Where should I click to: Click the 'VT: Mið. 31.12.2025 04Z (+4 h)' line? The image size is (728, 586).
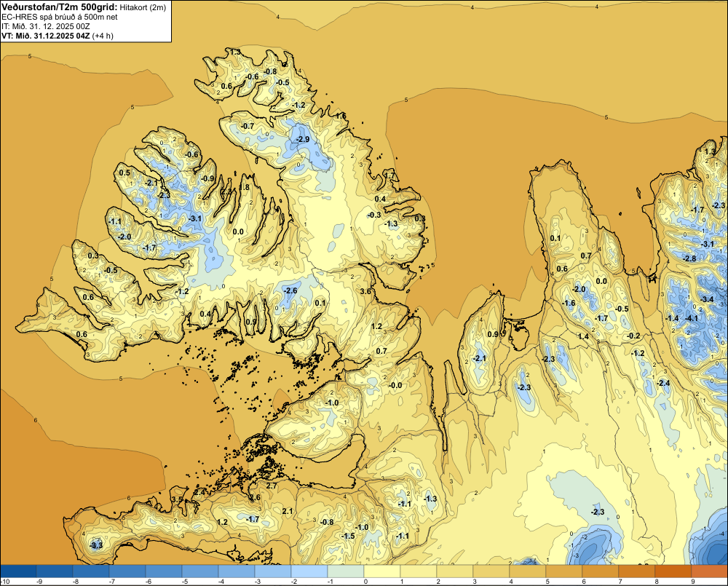point(57,35)
